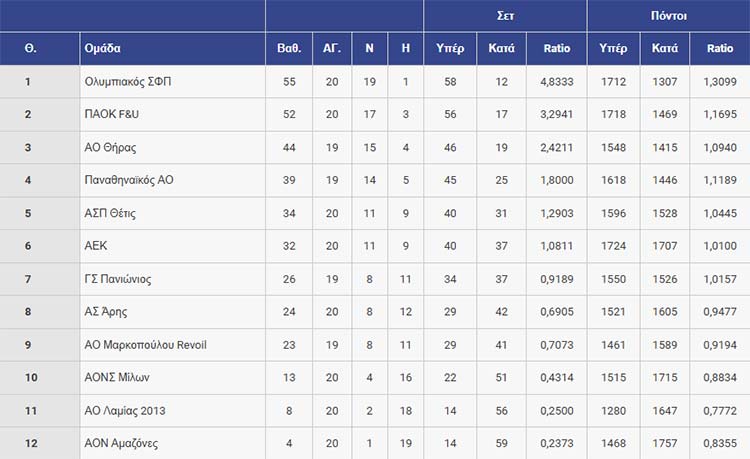Click the ΑΣΠ Θέτις team name
The width and height of the screenshot is (750, 459).
point(110,213)
